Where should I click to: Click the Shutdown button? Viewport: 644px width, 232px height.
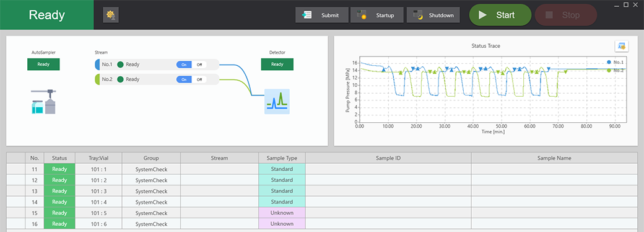point(433,16)
